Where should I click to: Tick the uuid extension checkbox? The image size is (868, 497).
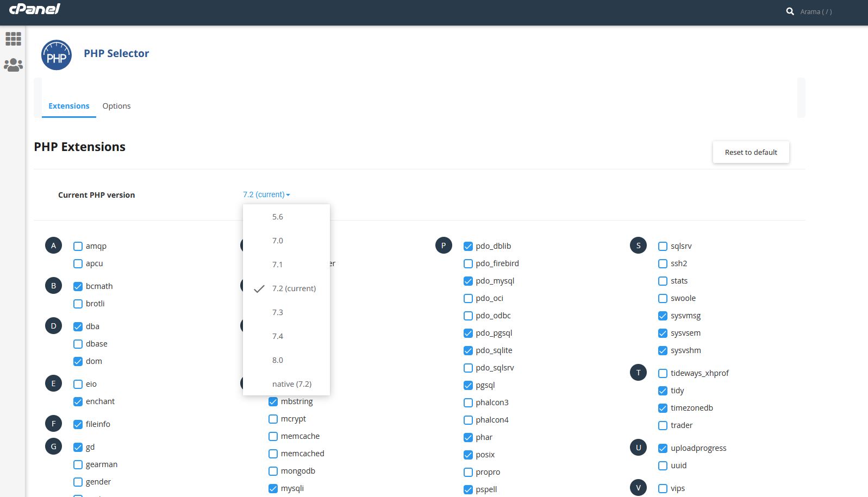663,465
